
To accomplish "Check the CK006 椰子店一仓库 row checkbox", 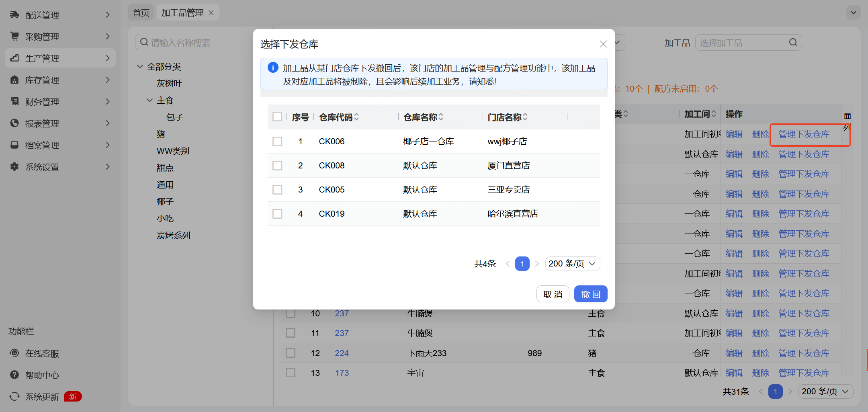I will pyautogui.click(x=277, y=141).
